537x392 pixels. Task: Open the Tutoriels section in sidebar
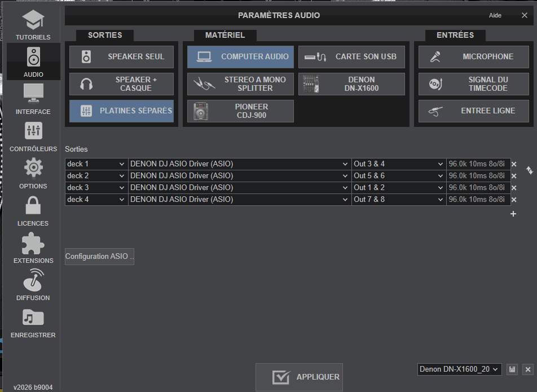33,25
